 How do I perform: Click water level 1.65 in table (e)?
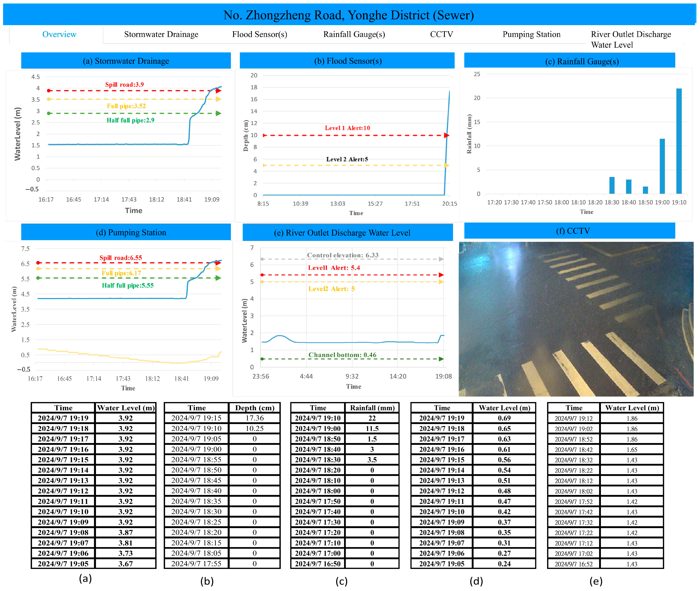point(632,450)
